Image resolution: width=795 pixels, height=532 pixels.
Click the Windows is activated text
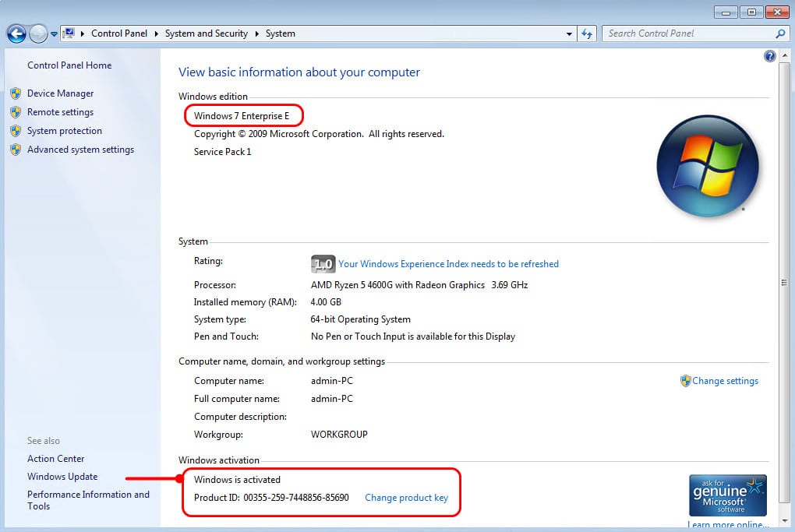[237, 479]
